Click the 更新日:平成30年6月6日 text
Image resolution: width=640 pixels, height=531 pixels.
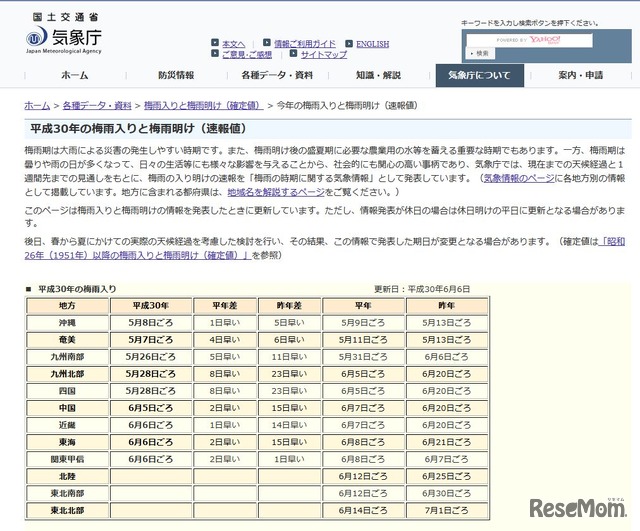422,289
